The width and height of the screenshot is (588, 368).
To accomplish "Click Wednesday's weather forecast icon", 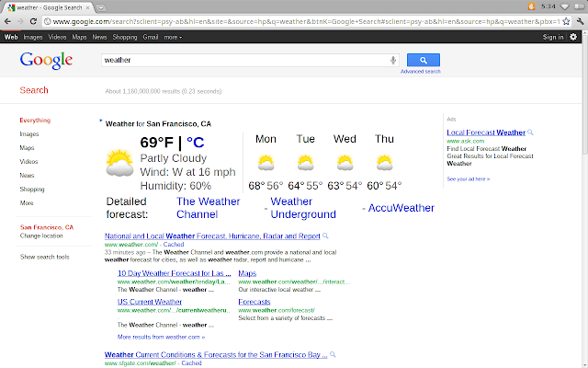I will pyautogui.click(x=345, y=163).
